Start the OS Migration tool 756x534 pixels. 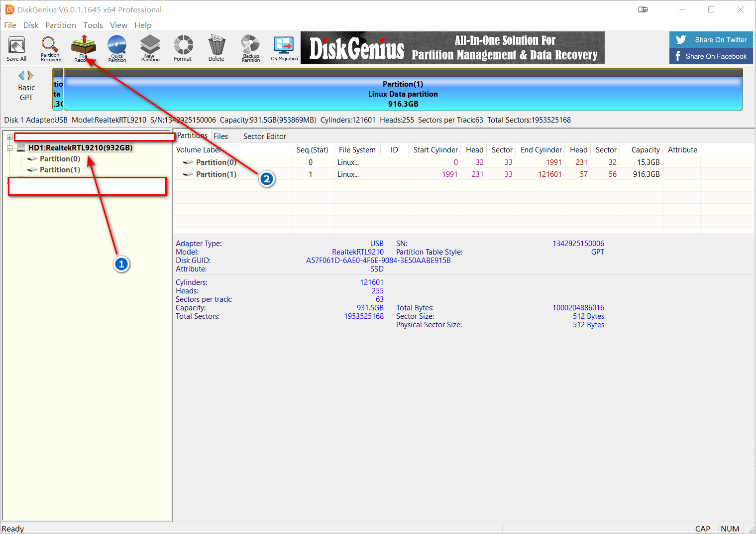point(284,49)
